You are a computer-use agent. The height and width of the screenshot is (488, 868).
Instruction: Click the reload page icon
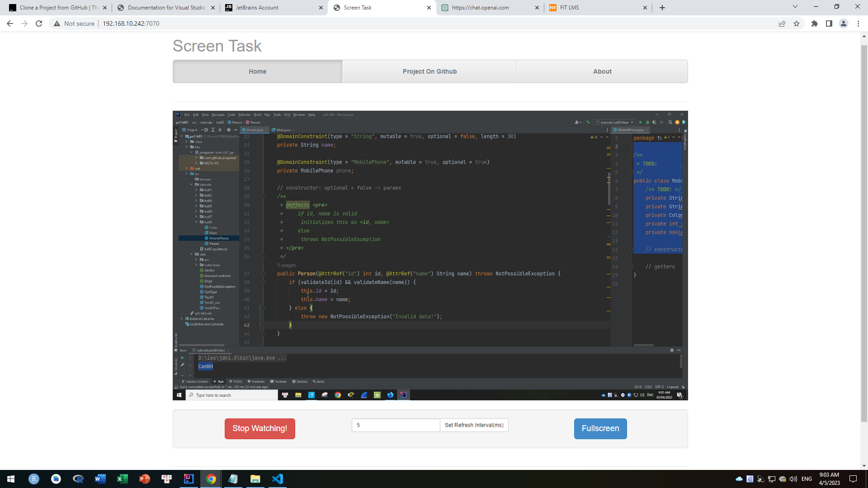coord(39,23)
